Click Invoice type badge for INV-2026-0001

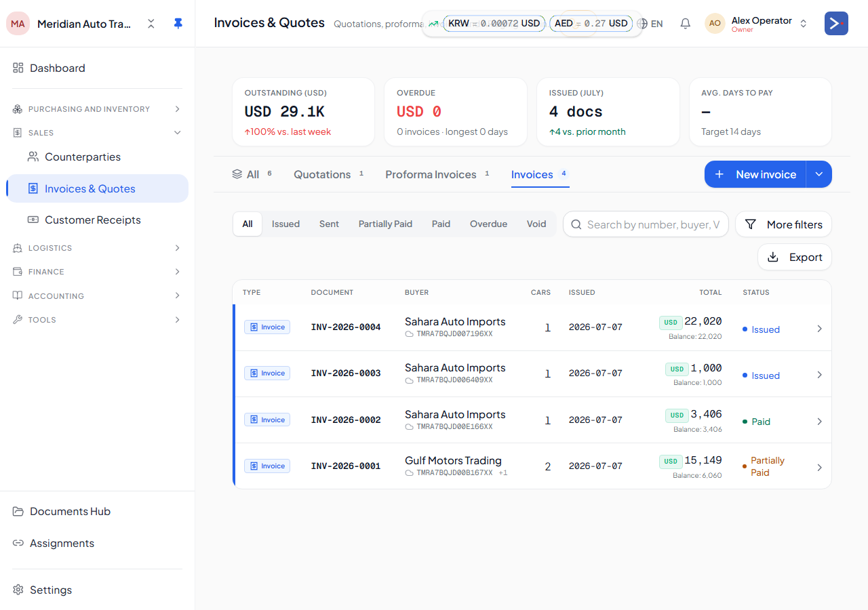point(267,466)
